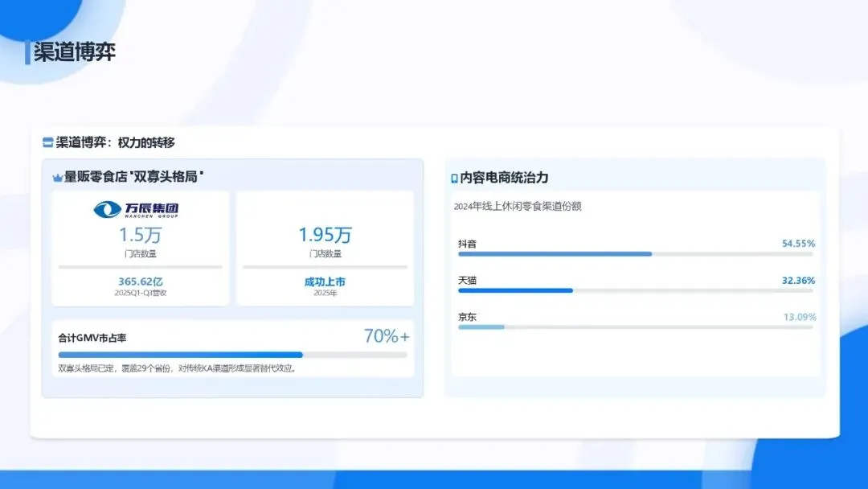This screenshot has width=868, height=489.
Task: Click the 天猫 label
Action: click(467, 280)
